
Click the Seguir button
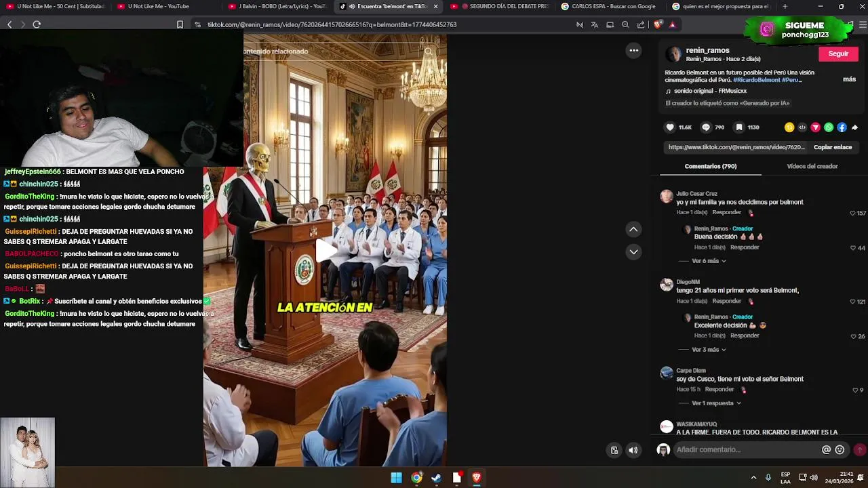coord(838,54)
